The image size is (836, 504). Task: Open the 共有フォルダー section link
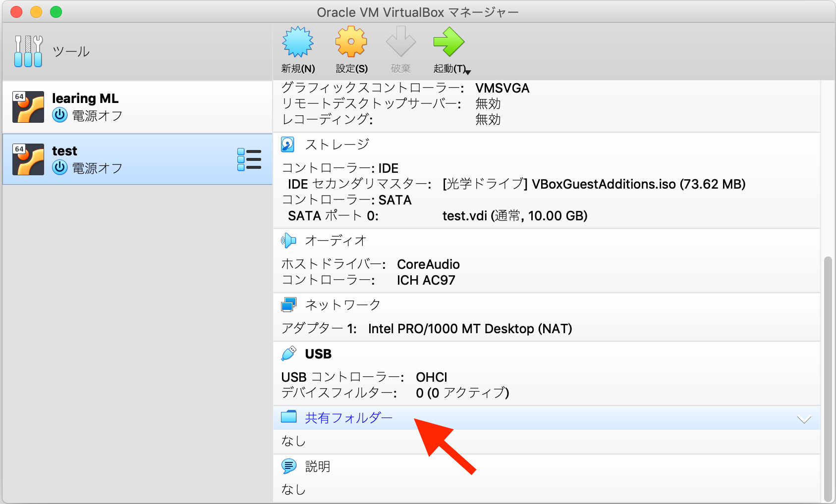(x=348, y=418)
